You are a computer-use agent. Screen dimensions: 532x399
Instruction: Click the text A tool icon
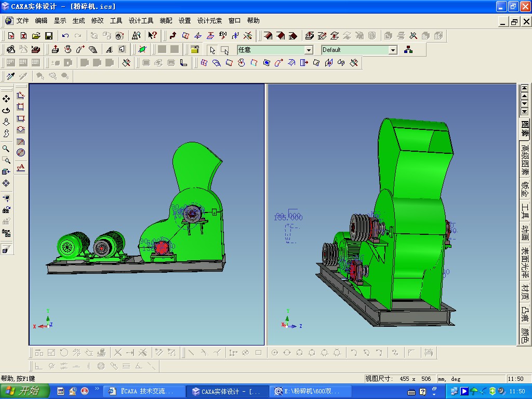109,50
